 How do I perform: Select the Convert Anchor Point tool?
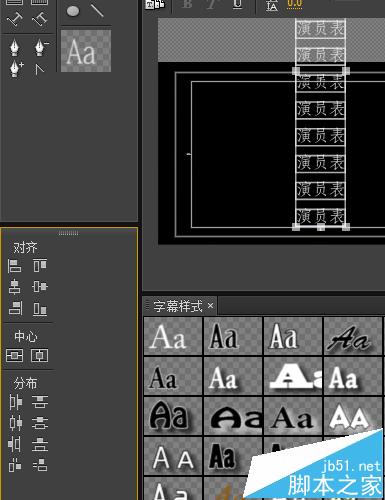(x=40, y=69)
